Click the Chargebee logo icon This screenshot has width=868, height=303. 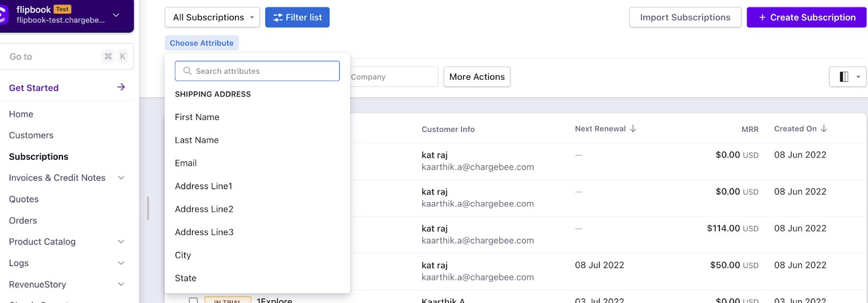point(4,15)
